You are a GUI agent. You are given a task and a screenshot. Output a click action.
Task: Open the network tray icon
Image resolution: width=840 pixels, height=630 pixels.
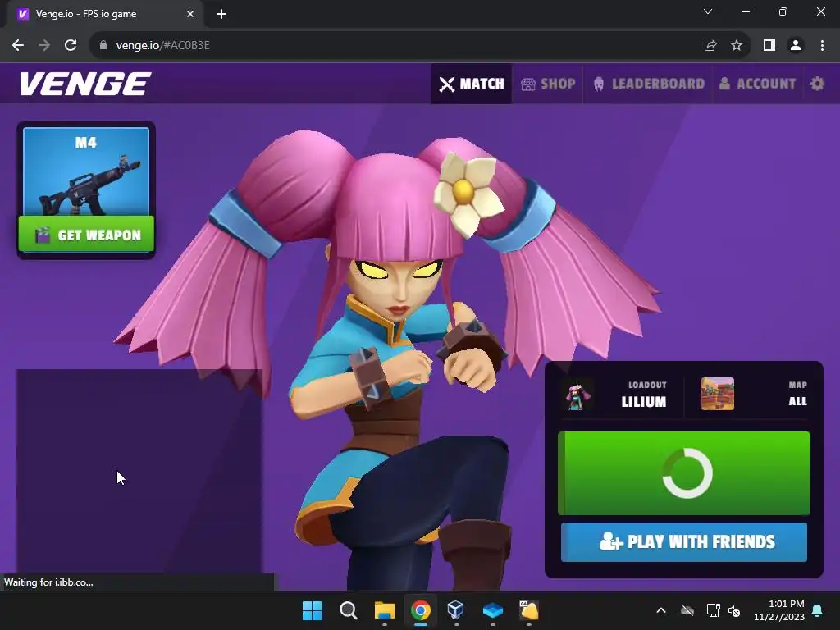pos(713,610)
